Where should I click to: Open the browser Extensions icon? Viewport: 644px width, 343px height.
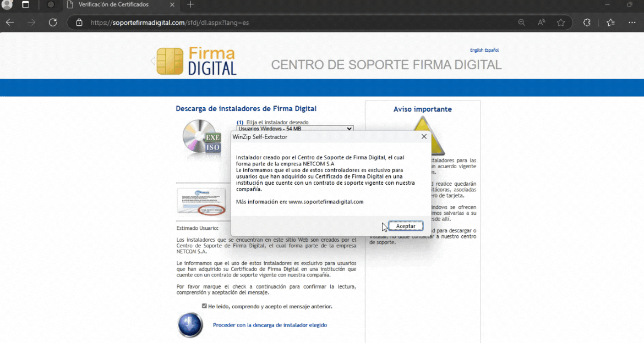pyautogui.click(x=587, y=23)
